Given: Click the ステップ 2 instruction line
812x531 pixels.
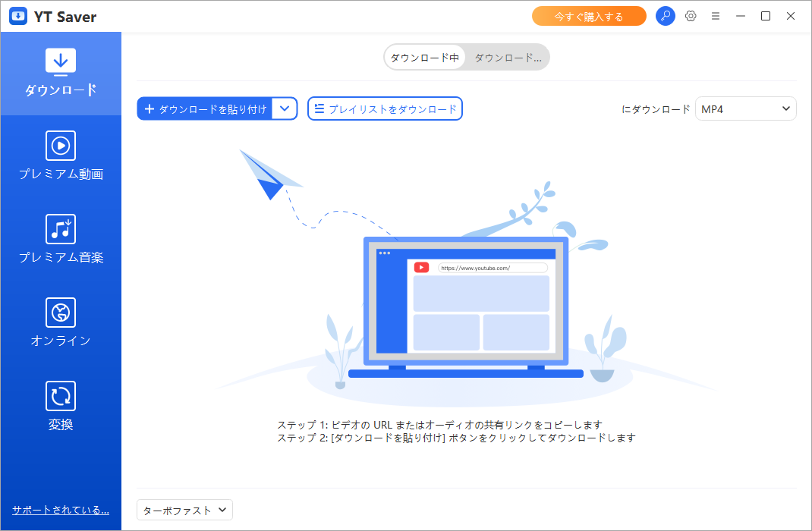Looking at the screenshot, I should [x=456, y=438].
